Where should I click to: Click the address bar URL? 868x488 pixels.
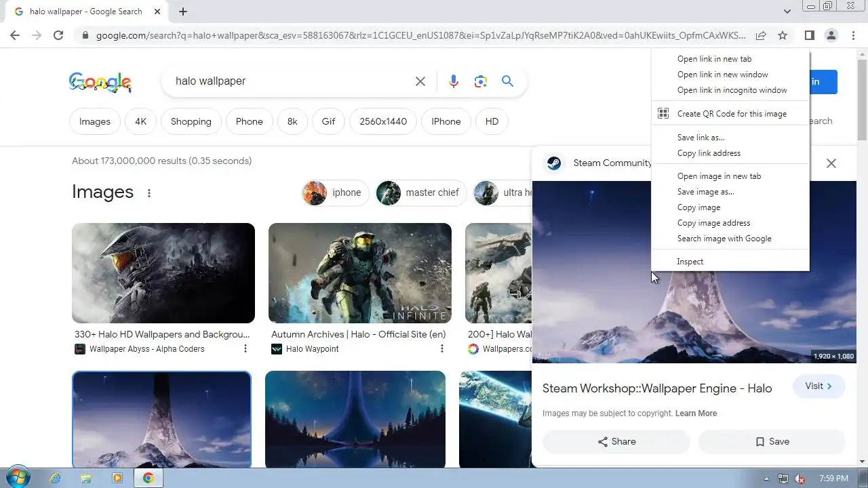420,35
